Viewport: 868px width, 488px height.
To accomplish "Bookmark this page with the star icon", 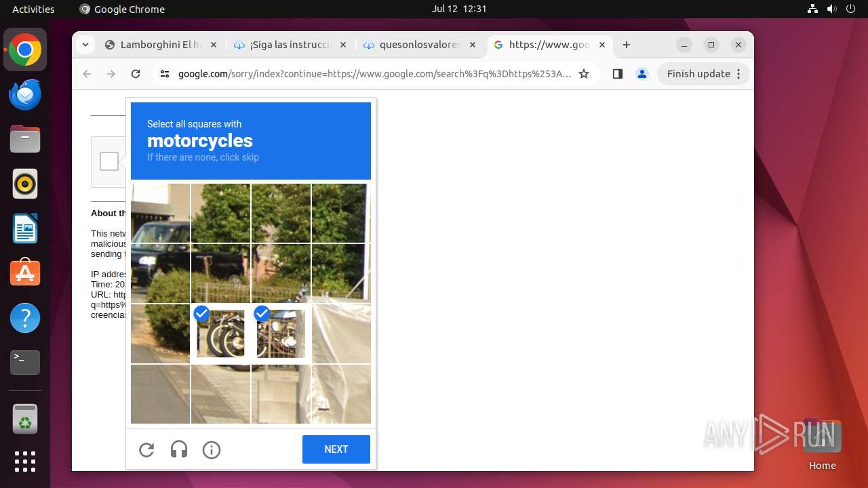I will click(x=584, y=74).
